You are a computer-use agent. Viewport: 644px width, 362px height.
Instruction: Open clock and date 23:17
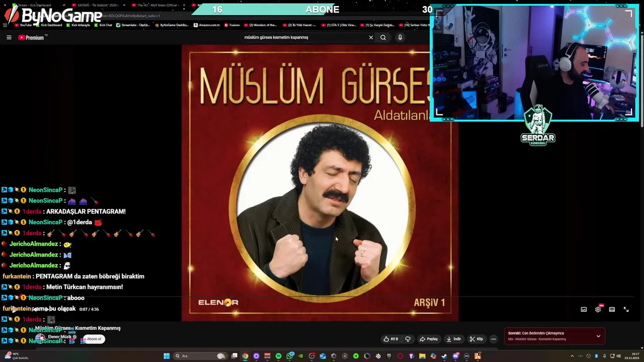tap(631, 356)
